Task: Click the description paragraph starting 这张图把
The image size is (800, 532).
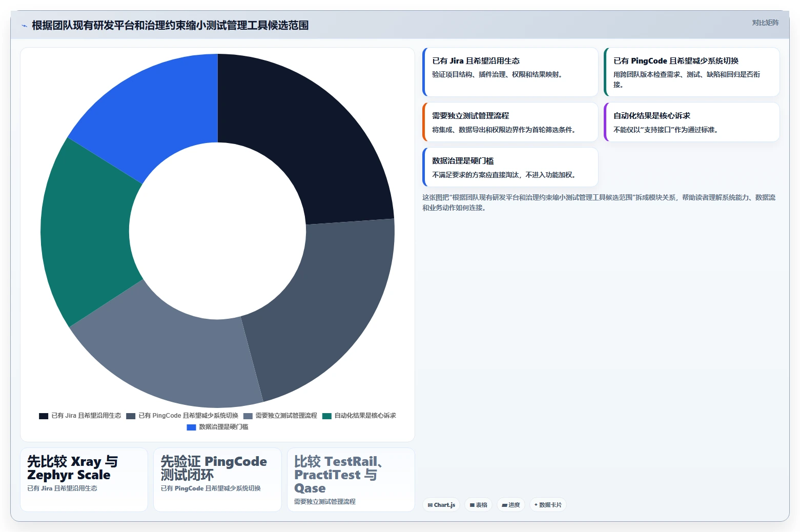Action: coord(599,202)
